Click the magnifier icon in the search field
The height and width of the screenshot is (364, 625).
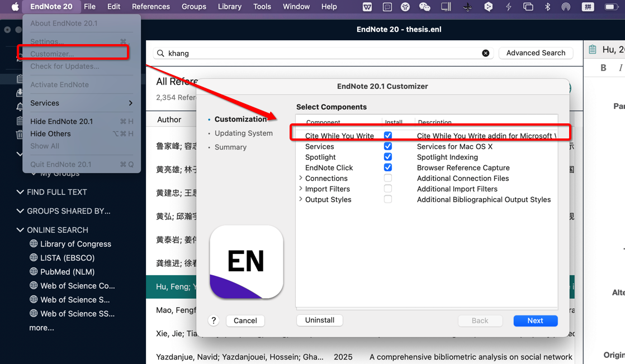pos(160,53)
